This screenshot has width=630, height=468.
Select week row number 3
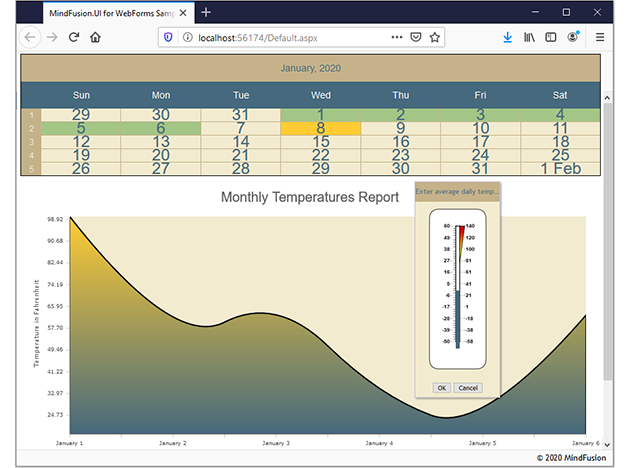[x=31, y=142]
